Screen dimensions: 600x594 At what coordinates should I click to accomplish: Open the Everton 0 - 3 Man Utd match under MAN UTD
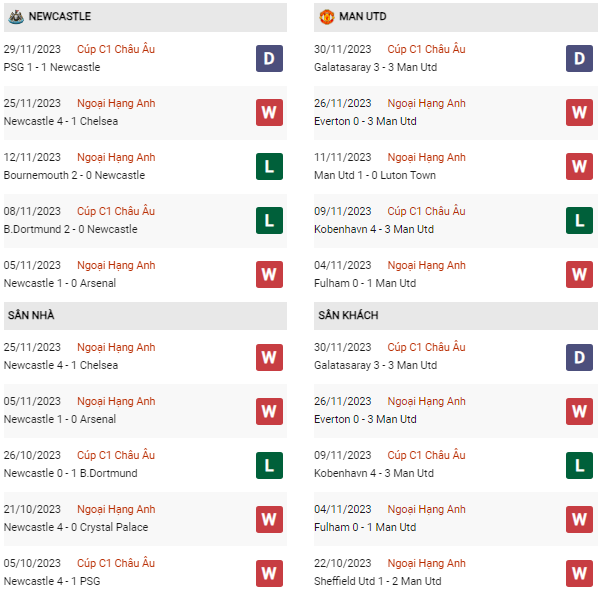pos(368,121)
